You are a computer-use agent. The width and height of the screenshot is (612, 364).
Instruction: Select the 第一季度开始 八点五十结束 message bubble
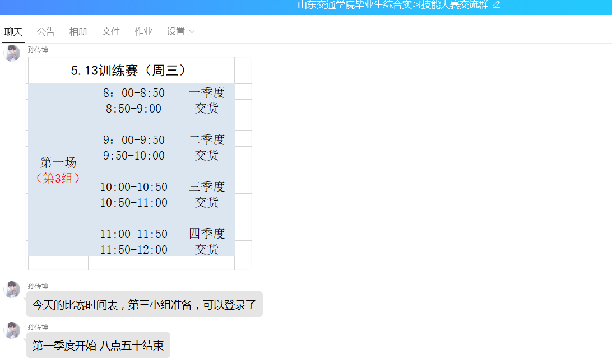[98, 346]
